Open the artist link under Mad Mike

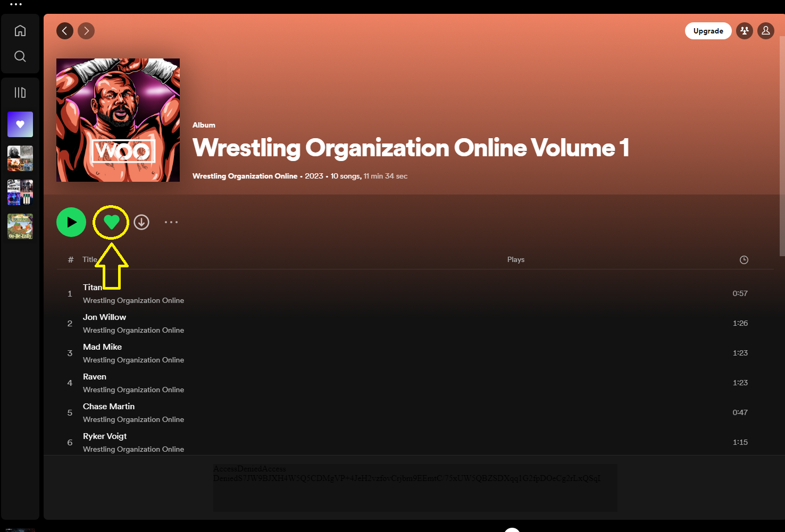[x=133, y=360]
